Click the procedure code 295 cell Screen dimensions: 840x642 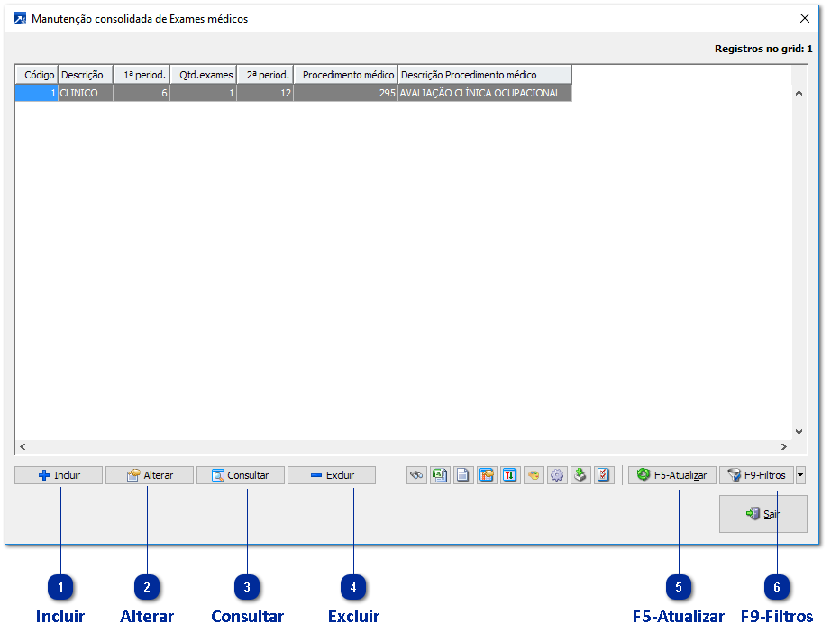[345, 93]
